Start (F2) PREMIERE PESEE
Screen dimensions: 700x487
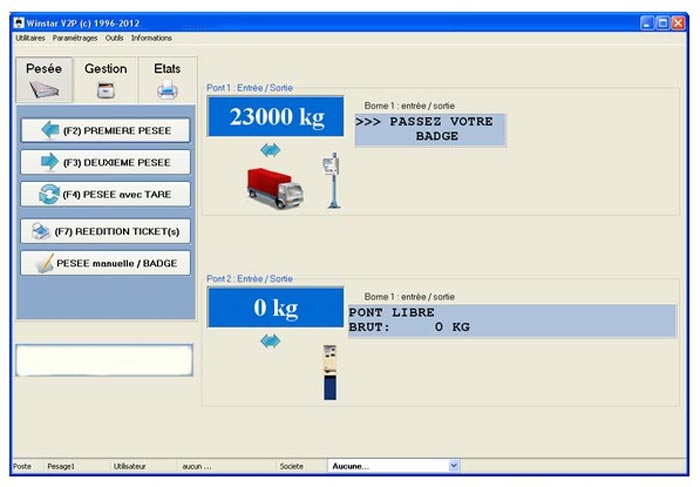(x=105, y=131)
